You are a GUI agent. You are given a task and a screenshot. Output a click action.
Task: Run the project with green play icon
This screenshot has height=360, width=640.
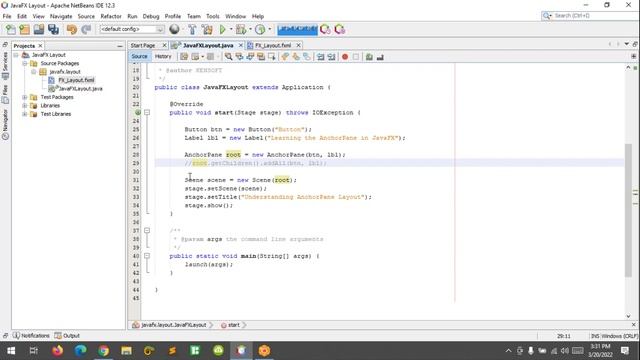click(x=223, y=29)
